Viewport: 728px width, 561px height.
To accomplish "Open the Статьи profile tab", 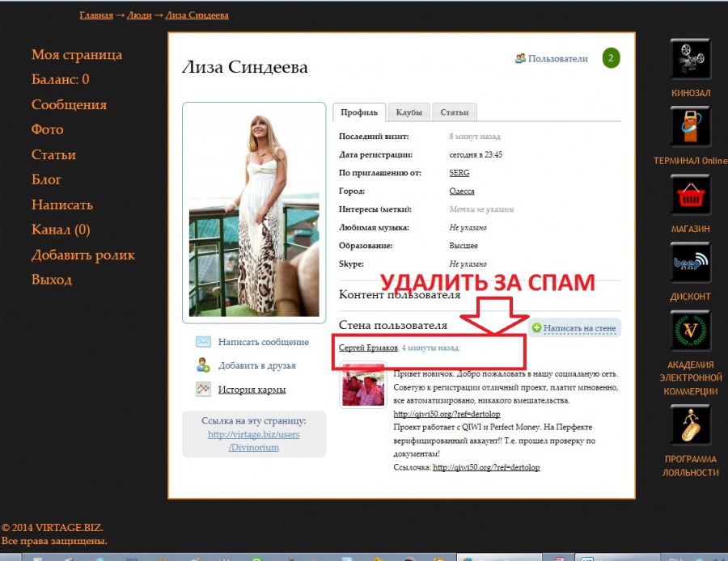I will 454,112.
